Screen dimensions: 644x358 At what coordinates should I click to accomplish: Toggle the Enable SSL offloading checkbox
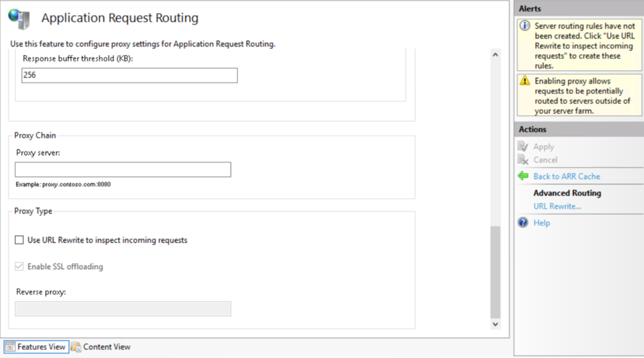pos(19,267)
